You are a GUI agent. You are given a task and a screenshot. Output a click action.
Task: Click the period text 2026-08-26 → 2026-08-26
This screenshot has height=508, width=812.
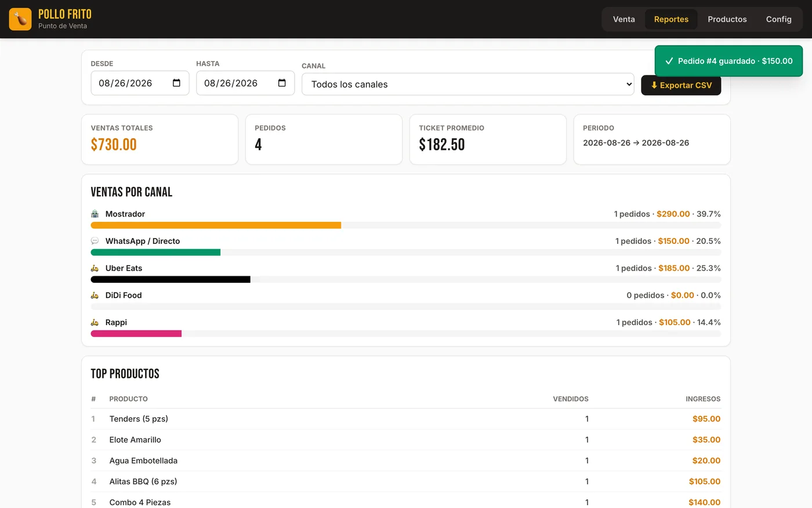(636, 143)
